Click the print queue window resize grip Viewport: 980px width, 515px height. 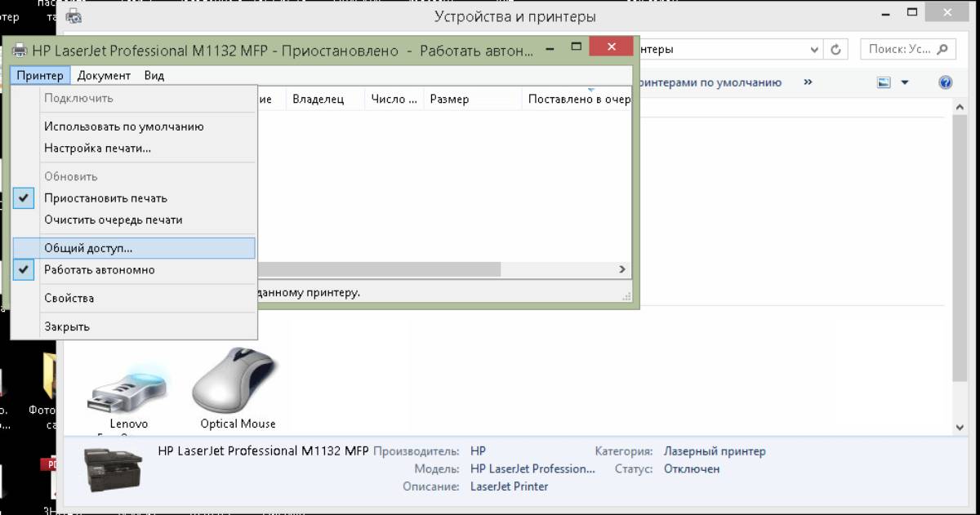tap(626, 296)
